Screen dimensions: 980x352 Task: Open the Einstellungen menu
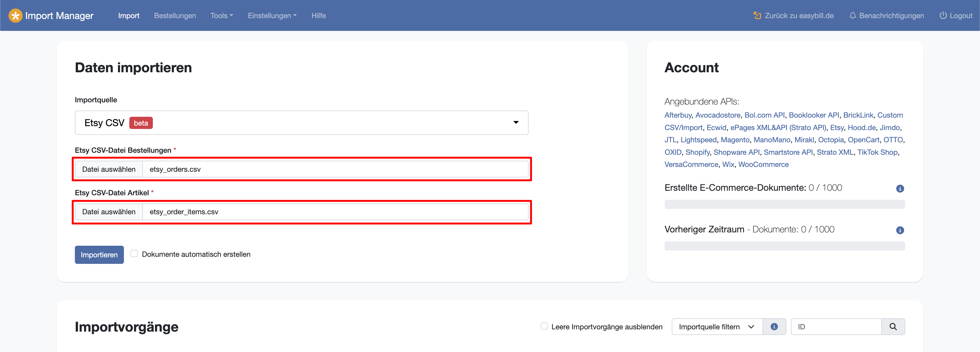pos(272,16)
